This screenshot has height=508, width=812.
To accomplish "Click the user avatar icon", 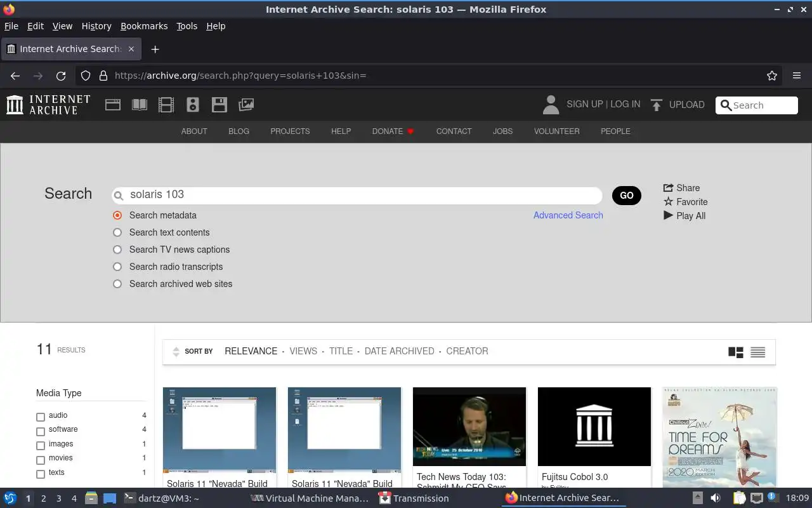I will 551,105.
